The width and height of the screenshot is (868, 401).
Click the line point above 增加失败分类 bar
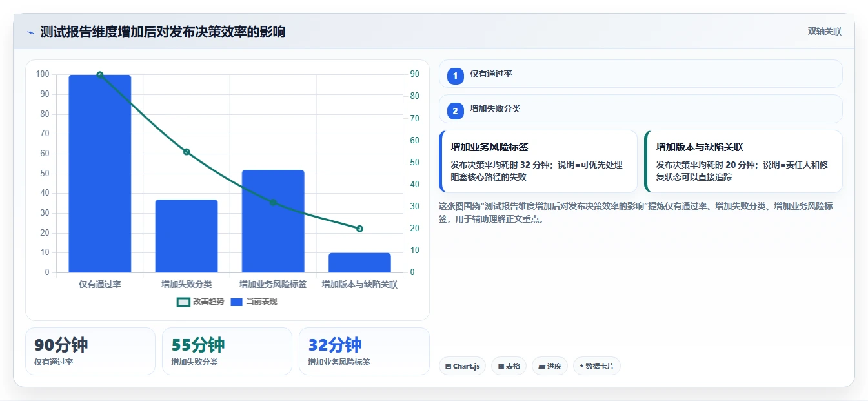click(187, 152)
